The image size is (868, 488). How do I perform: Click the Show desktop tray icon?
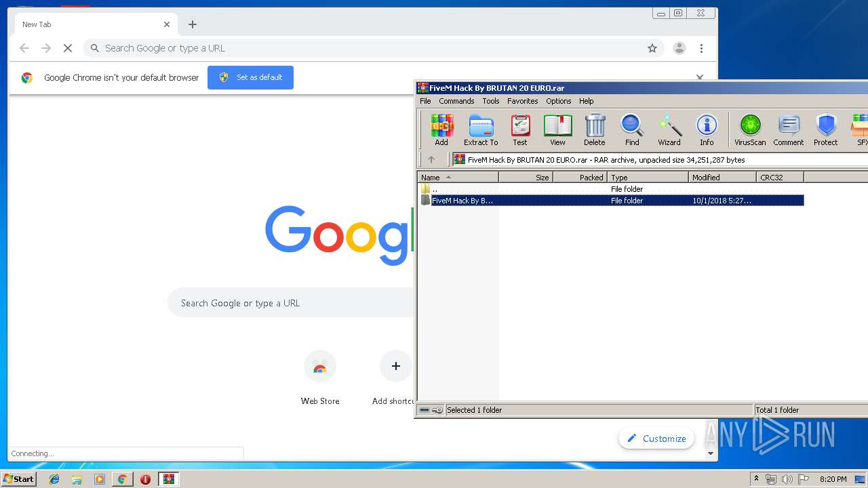coord(860,479)
